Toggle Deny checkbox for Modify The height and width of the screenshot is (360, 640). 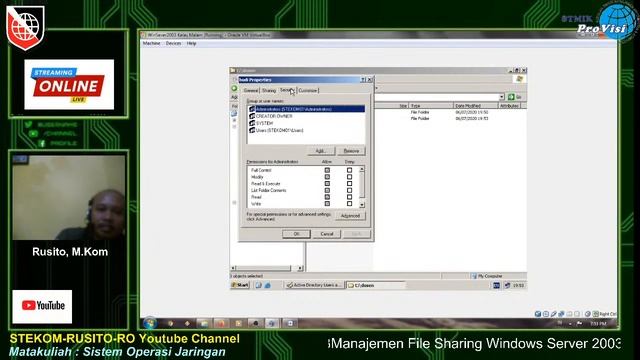click(349, 177)
